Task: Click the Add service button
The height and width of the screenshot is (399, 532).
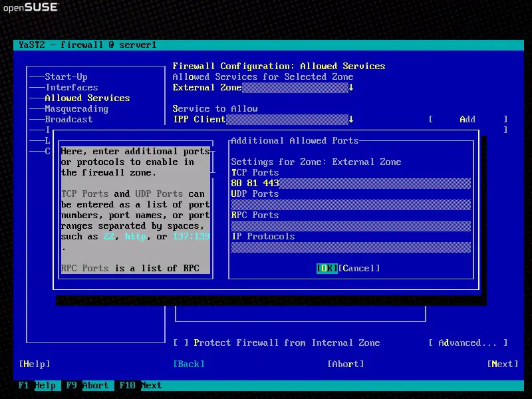Action: tap(468, 120)
